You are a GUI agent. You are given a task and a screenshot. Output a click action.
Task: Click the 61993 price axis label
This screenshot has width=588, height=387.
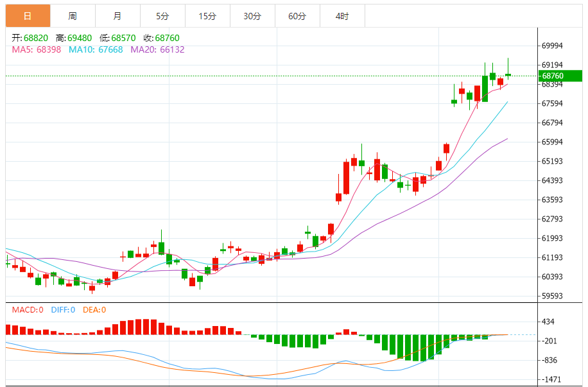[x=553, y=238]
